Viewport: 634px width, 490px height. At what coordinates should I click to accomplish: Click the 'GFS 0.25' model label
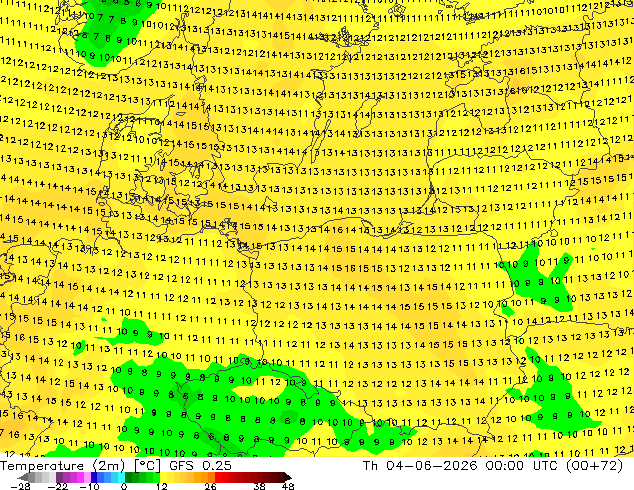[200, 466]
